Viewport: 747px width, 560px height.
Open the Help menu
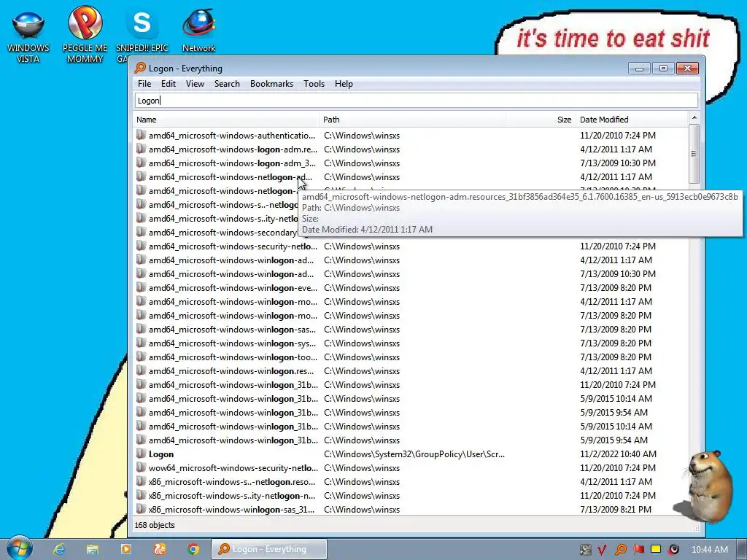[x=344, y=84]
